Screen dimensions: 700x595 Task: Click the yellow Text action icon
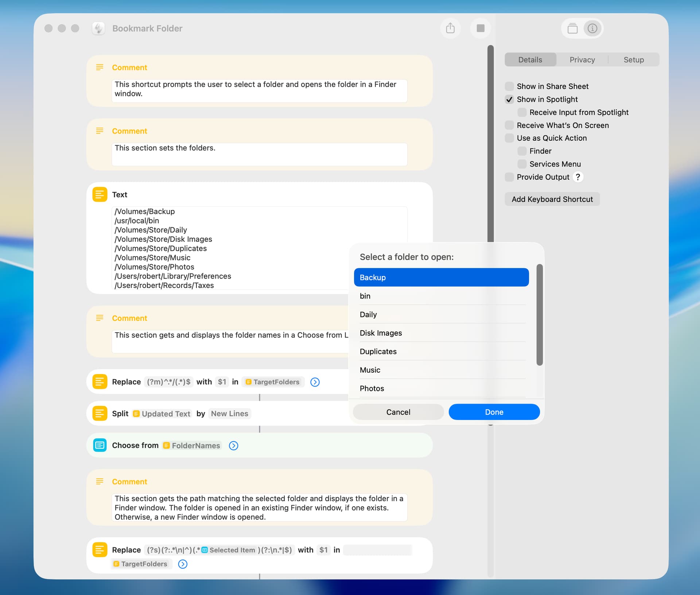point(100,194)
